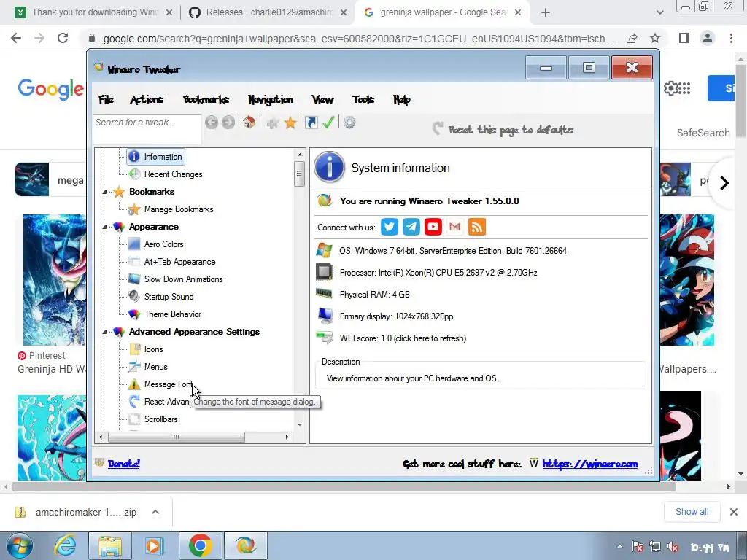This screenshot has width=747, height=560.
Task: Open Chrome profile avatar icon
Action: pyautogui.click(x=708, y=38)
